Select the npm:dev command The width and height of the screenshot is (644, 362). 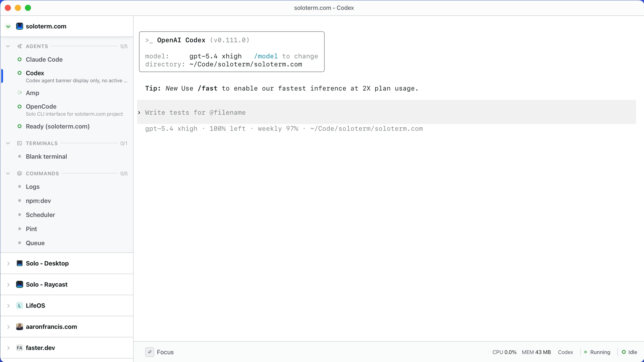click(x=67, y=201)
